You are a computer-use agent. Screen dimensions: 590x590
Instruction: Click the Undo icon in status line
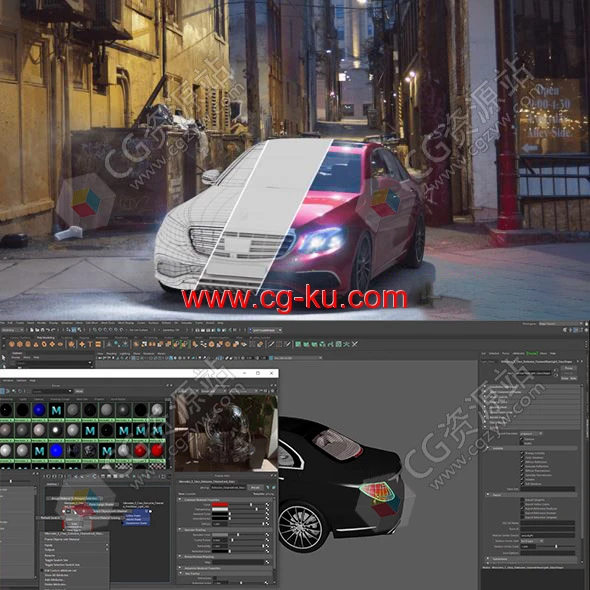[x=48, y=330]
